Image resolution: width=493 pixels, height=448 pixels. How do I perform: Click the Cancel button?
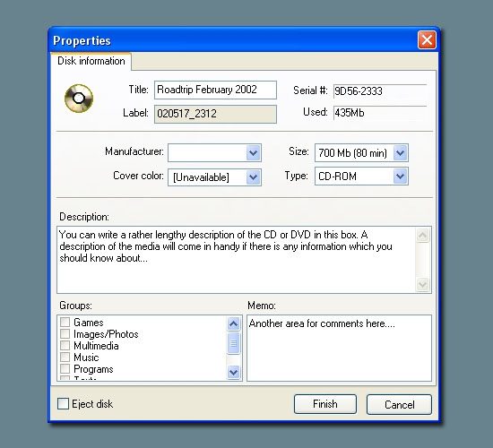pos(399,405)
